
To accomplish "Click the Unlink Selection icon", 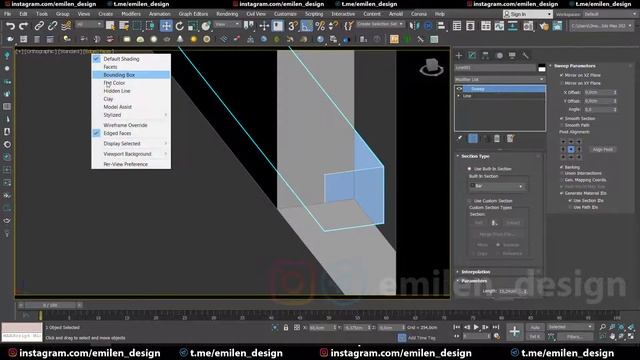I will tap(52, 26).
